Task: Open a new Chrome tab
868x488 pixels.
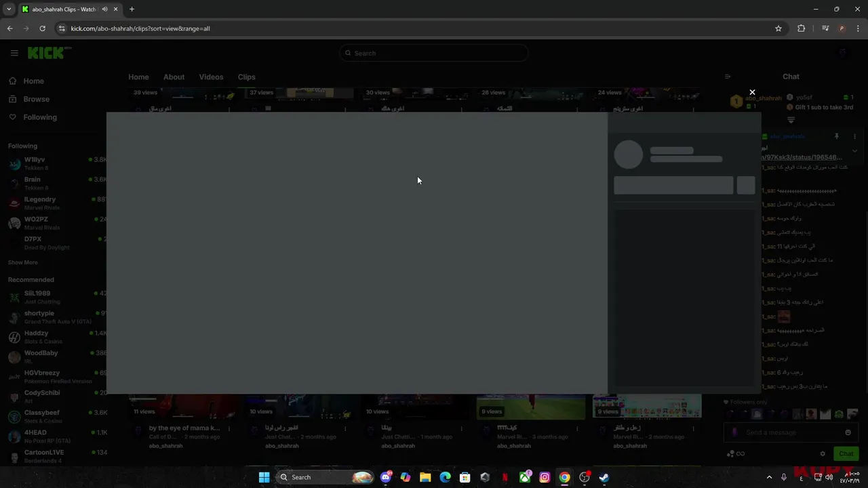Action: click(x=132, y=9)
